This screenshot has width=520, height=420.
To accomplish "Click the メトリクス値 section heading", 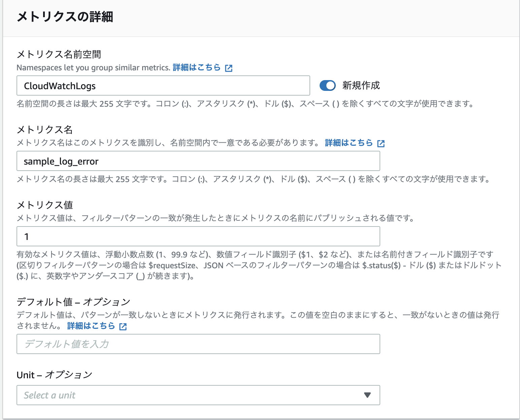I will [x=44, y=205].
